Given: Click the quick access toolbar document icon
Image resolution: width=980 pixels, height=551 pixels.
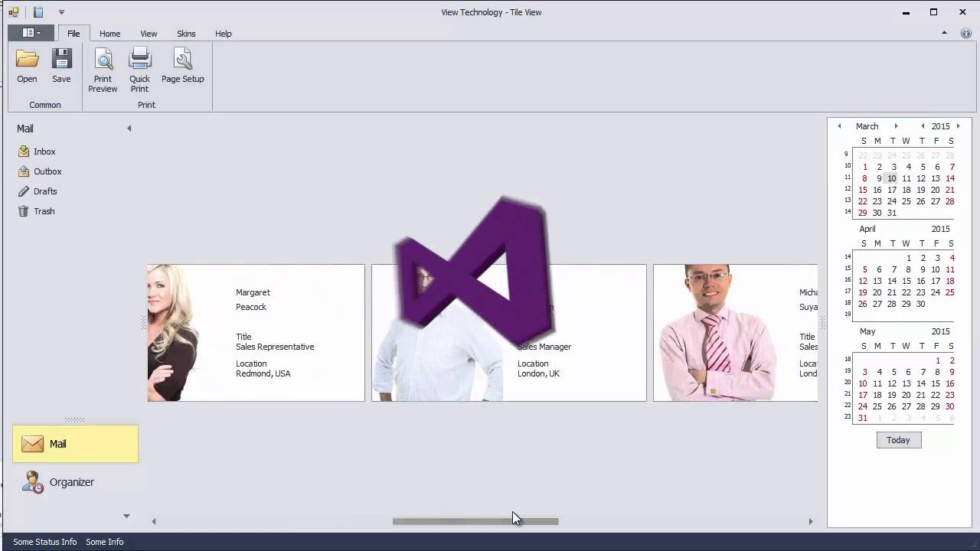Looking at the screenshot, I should coord(38,12).
